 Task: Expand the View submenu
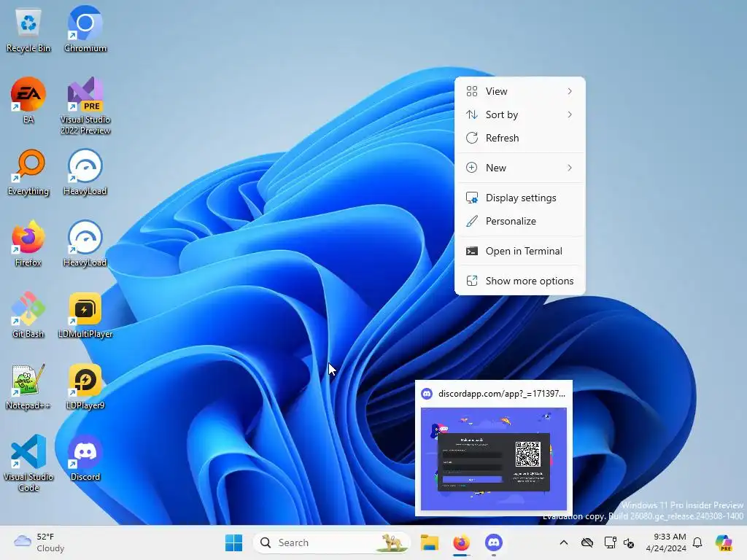coord(519,91)
